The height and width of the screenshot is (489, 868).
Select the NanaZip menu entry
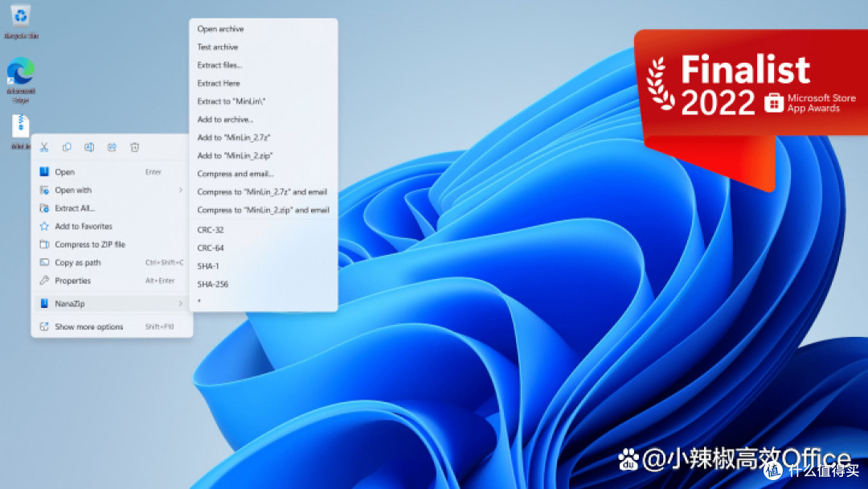112,303
